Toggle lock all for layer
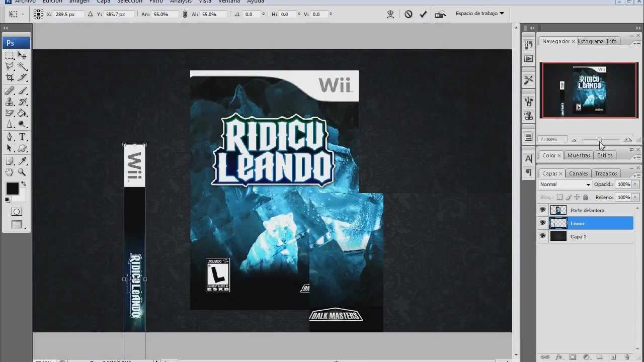644x362 pixels. tap(585, 197)
